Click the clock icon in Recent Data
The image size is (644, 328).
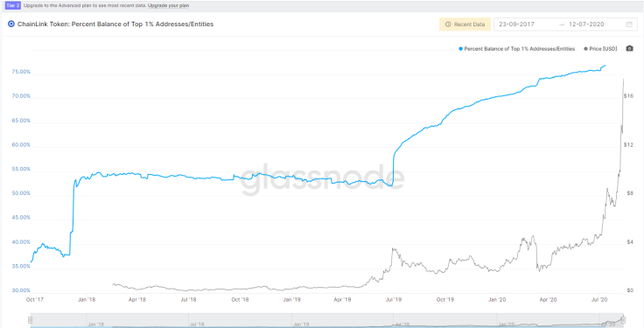click(x=448, y=24)
